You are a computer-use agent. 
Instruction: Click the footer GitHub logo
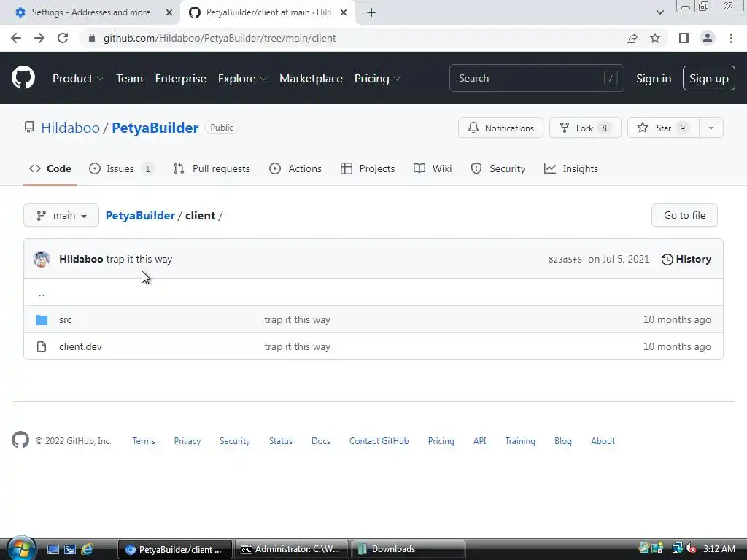point(20,440)
